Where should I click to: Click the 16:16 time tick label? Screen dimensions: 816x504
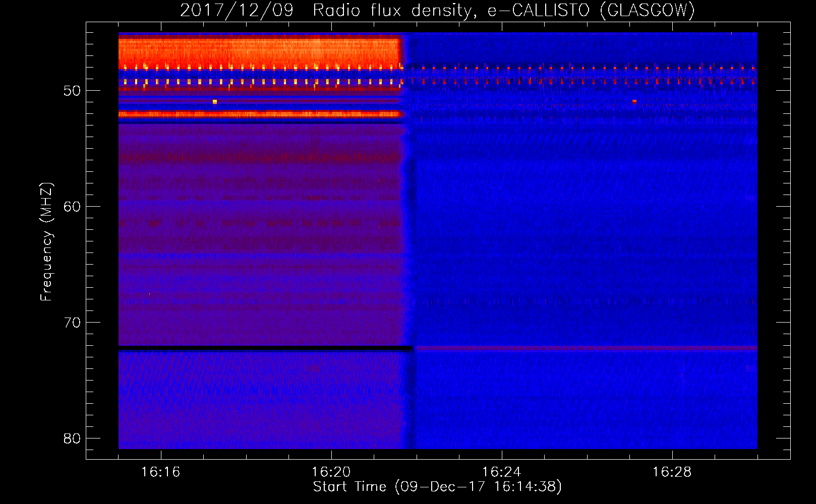click(x=160, y=472)
